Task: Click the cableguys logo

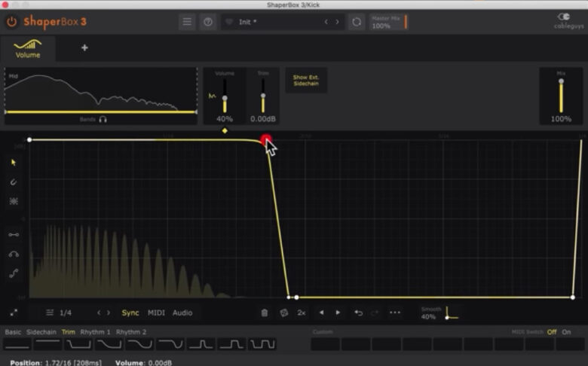Action: 568,21
